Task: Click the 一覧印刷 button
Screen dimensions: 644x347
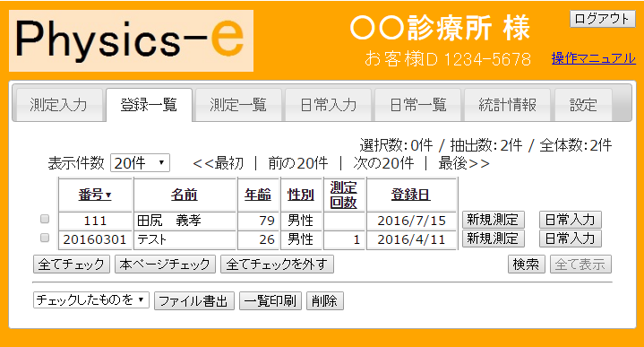Action: (270, 301)
